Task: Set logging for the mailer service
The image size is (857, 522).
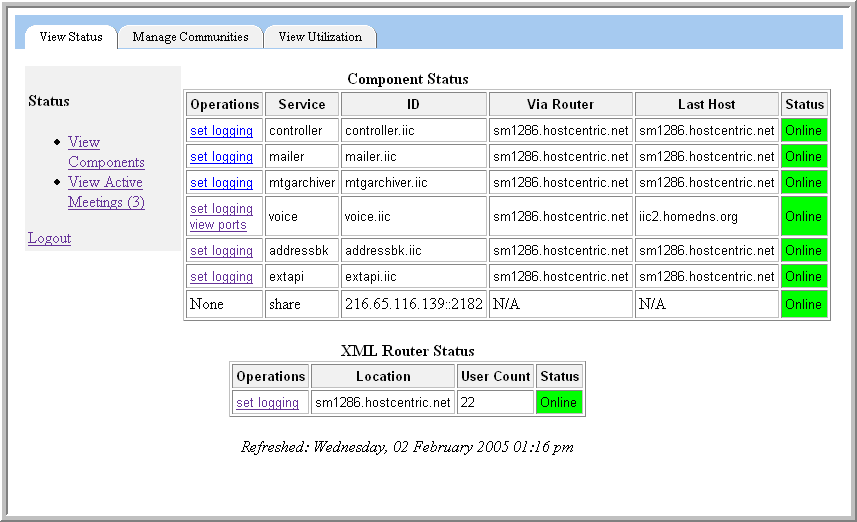Action: point(221,157)
